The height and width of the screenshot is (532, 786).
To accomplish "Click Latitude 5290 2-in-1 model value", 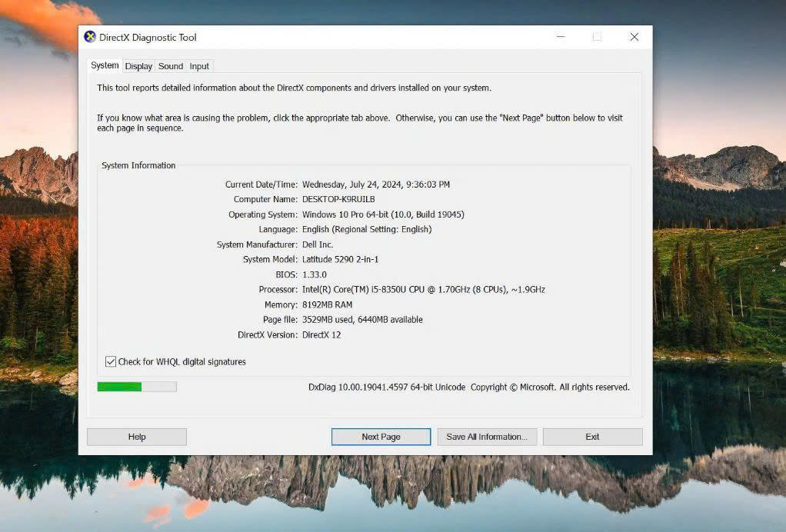I will click(x=341, y=260).
